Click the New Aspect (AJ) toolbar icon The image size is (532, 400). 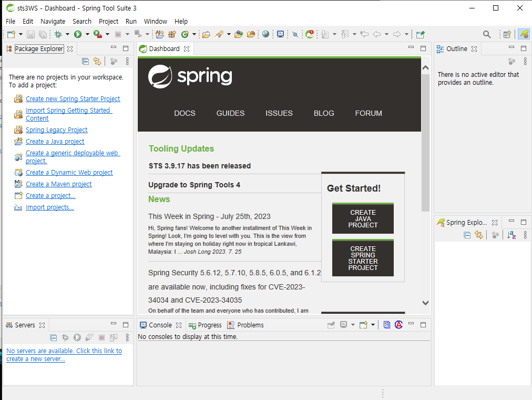point(160,34)
